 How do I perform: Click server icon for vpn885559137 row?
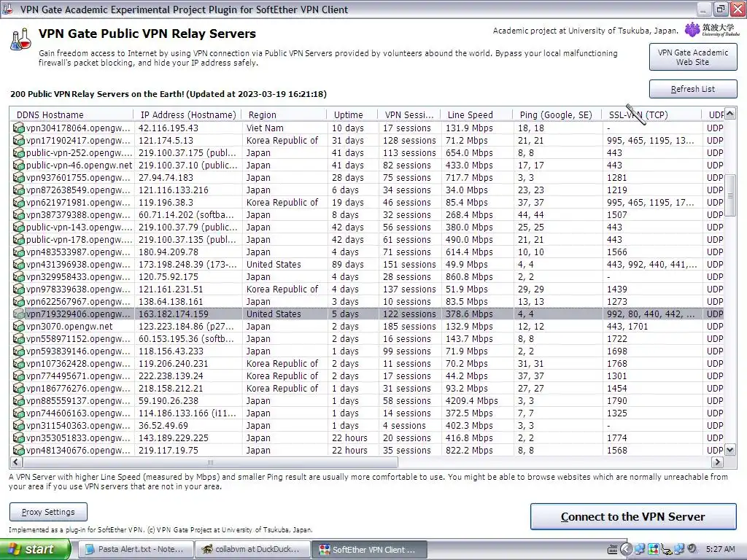[18, 400]
